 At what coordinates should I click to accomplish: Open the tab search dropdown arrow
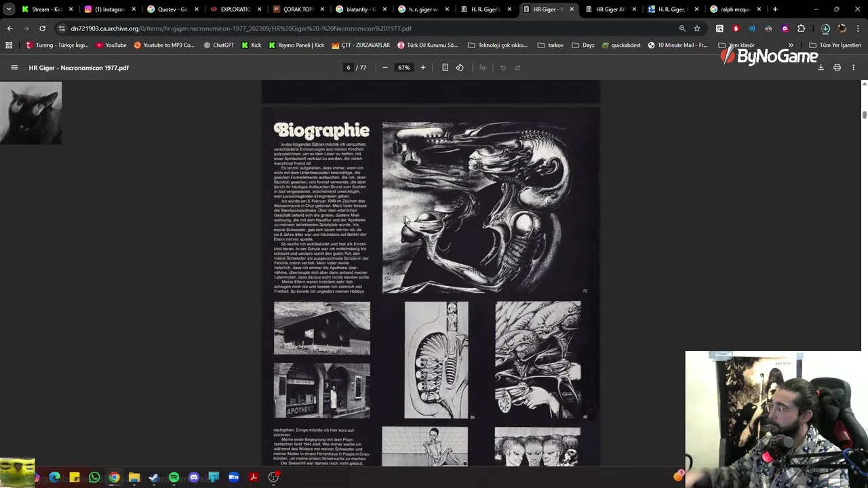click(9, 9)
